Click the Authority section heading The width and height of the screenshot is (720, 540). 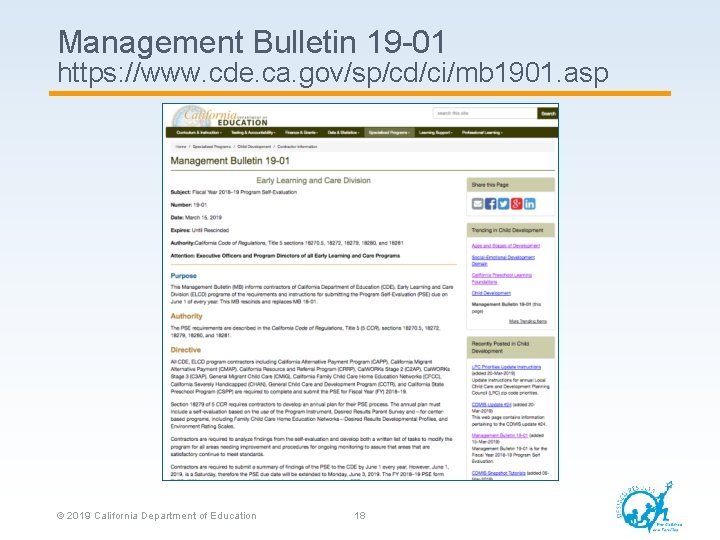click(186, 316)
